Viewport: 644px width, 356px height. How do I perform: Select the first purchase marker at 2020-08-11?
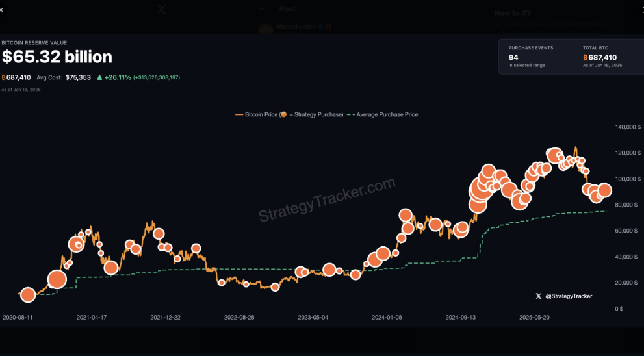coord(27,295)
